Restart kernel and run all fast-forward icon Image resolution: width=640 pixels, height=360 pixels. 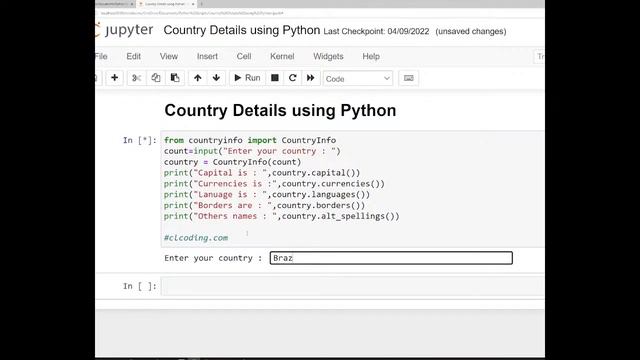311,78
